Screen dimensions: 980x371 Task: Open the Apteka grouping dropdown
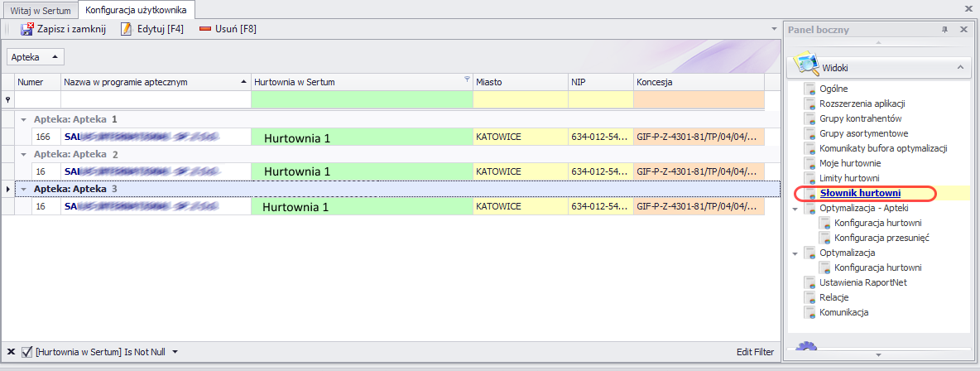point(35,57)
